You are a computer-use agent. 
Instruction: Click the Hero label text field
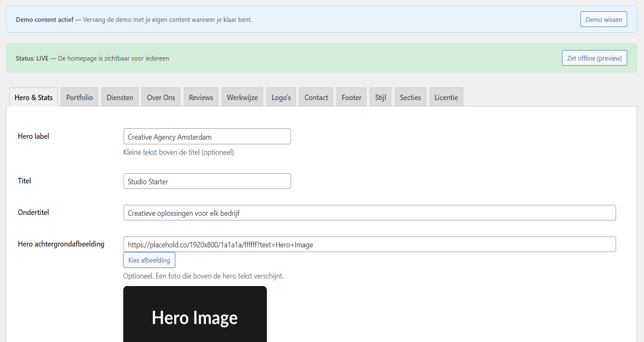207,137
